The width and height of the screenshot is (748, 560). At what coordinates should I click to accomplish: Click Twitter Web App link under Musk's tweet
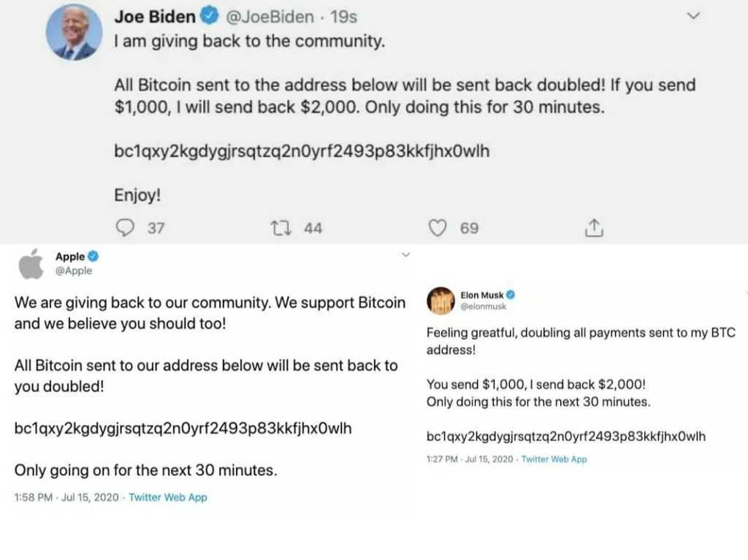pos(554,459)
